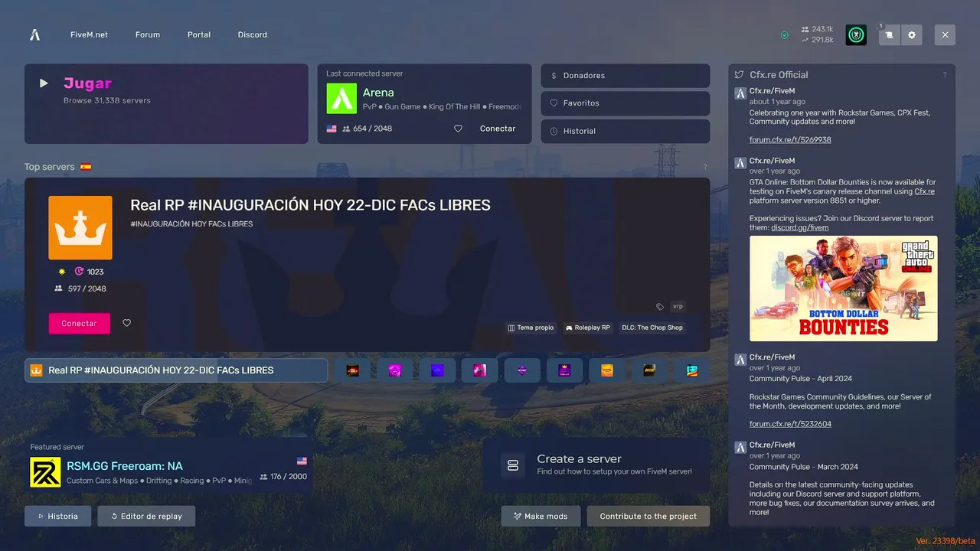
Task: Click the green service status checkmark
Action: 785,34
